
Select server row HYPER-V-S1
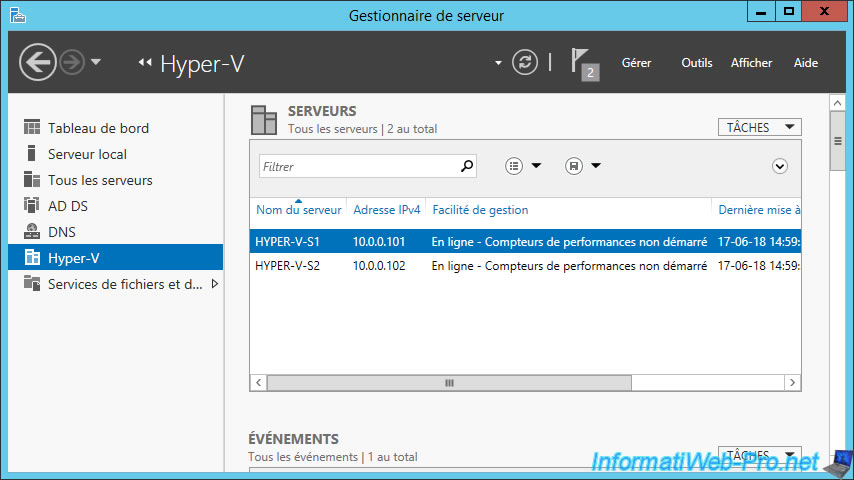[x=525, y=241]
